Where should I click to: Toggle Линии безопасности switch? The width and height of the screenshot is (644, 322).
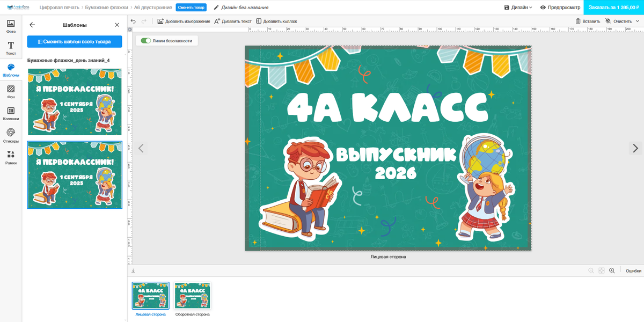(145, 41)
